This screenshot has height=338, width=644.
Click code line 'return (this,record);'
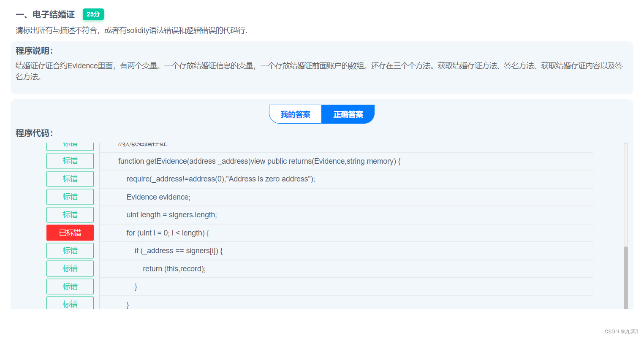tap(346, 269)
